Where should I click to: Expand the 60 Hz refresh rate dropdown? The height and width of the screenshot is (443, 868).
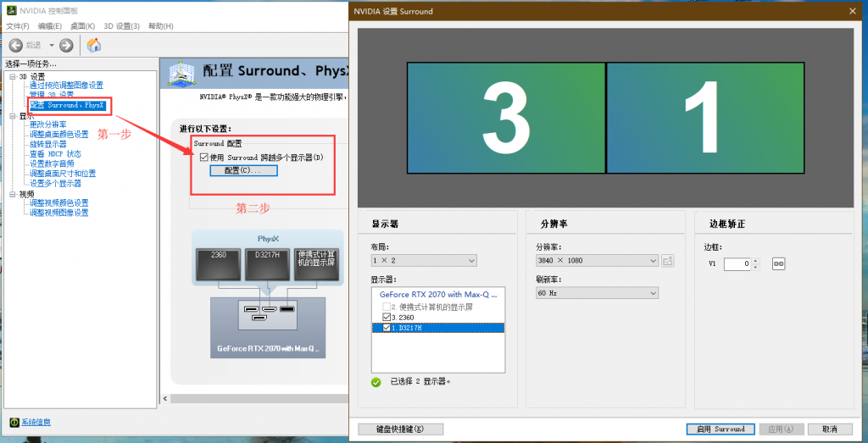point(596,293)
